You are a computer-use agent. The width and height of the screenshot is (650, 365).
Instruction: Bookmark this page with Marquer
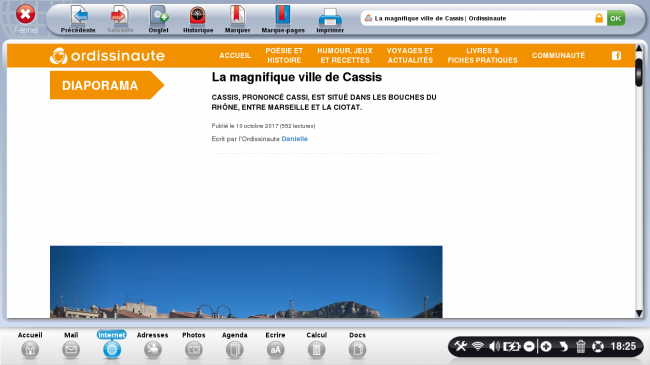pos(238,19)
